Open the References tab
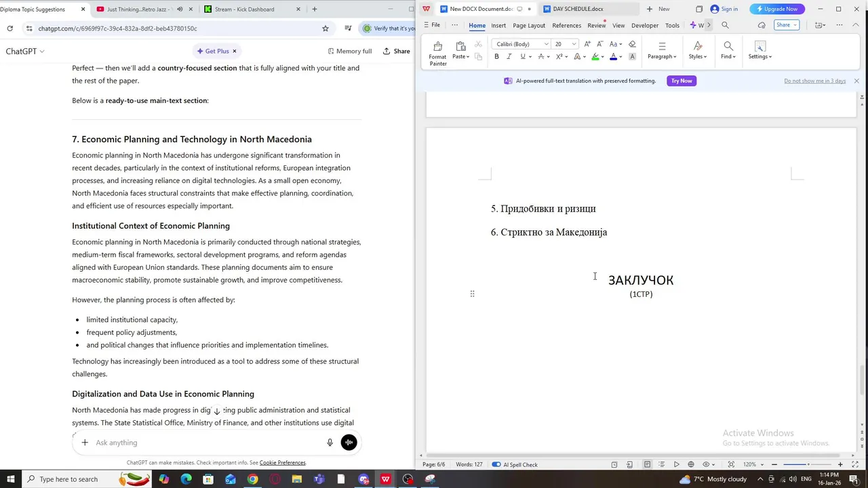Image resolution: width=868 pixels, height=488 pixels. tap(566, 25)
